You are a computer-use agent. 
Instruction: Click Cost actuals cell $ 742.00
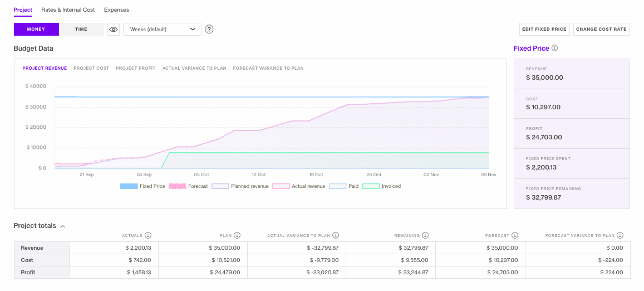click(x=114, y=260)
